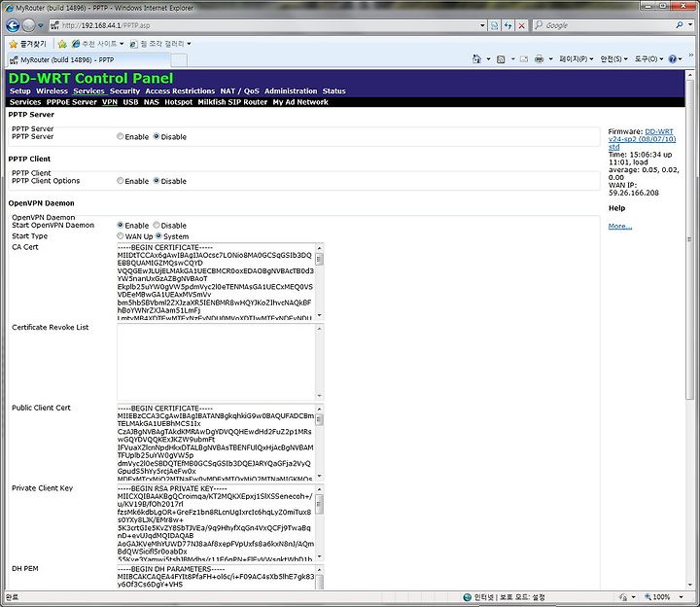Enable PPTP Client Options
Viewport: 700px width, 607px height.
tap(121, 181)
